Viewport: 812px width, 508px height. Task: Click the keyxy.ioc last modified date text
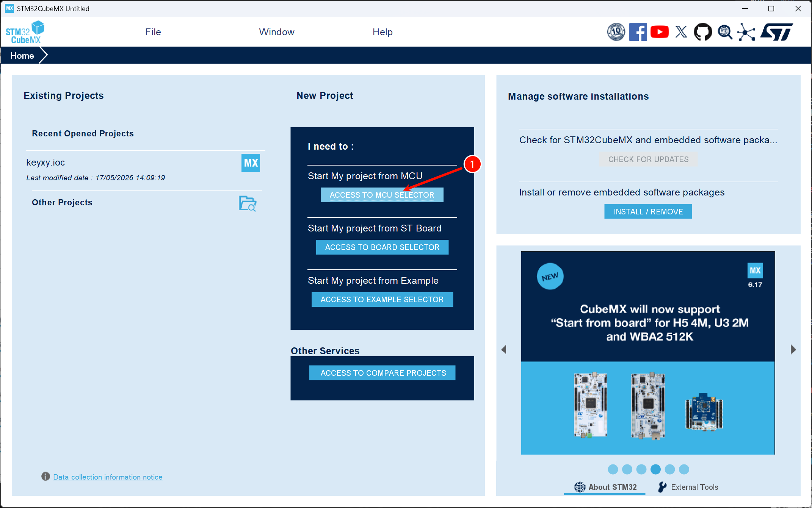(x=96, y=178)
